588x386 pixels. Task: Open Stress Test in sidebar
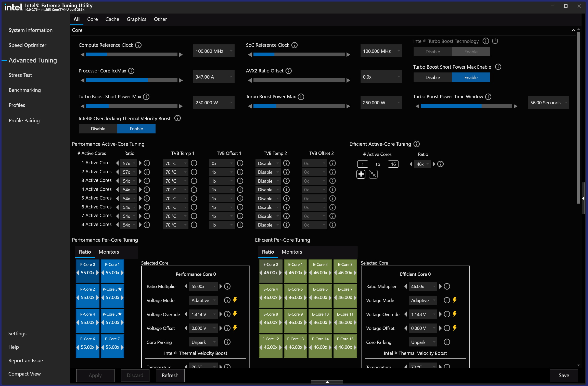(20, 75)
